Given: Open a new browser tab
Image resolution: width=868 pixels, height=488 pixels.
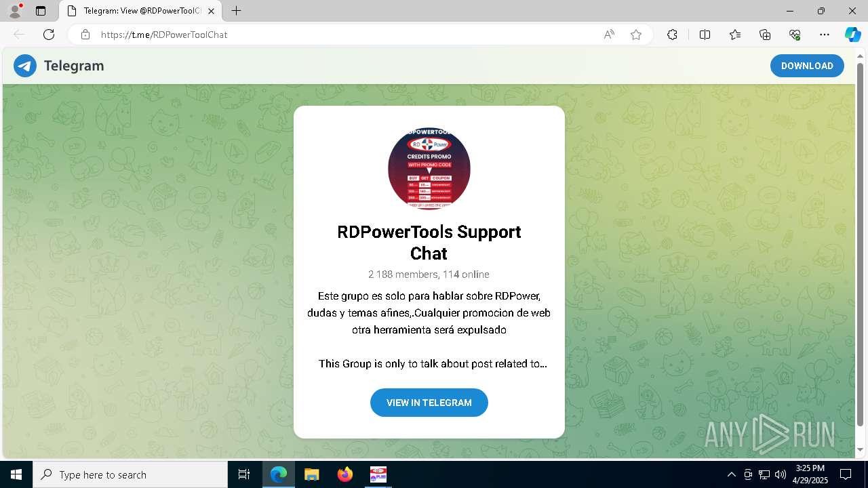Looking at the screenshot, I should click(236, 11).
